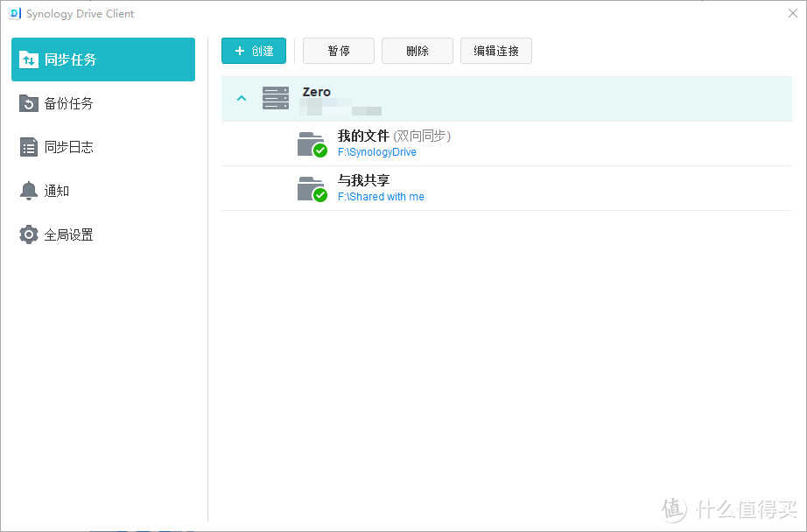The width and height of the screenshot is (807, 532).
Task: Open the F:\Shared with me link
Action: pos(381,197)
